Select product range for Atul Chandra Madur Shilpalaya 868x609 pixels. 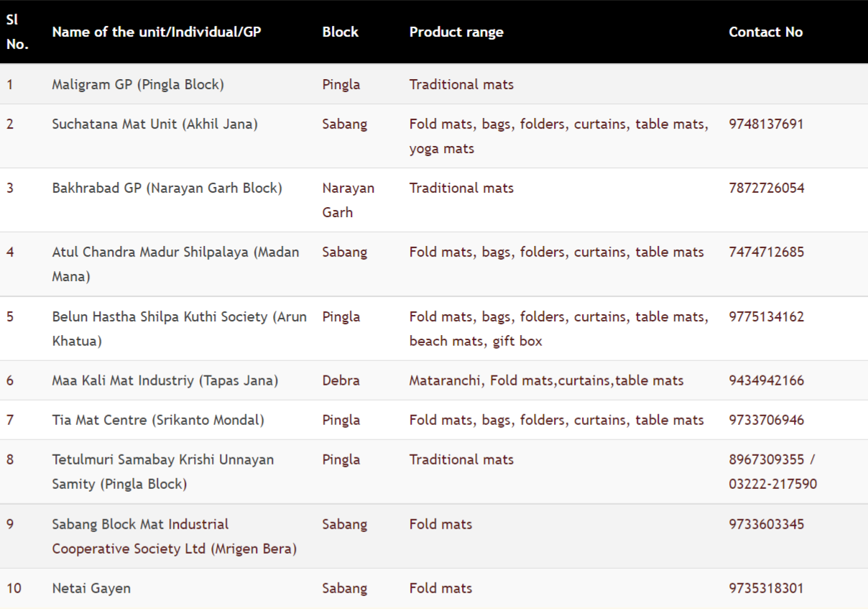coord(557,252)
